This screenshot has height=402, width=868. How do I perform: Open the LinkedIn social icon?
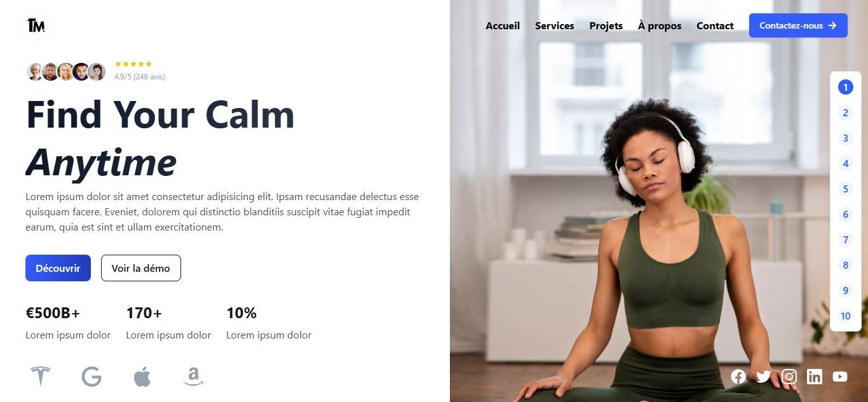click(814, 377)
